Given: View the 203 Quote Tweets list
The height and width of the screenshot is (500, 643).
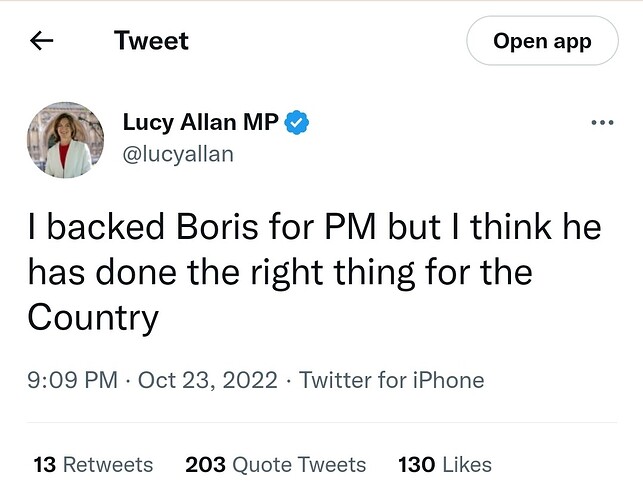Looking at the screenshot, I should point(275,465).
